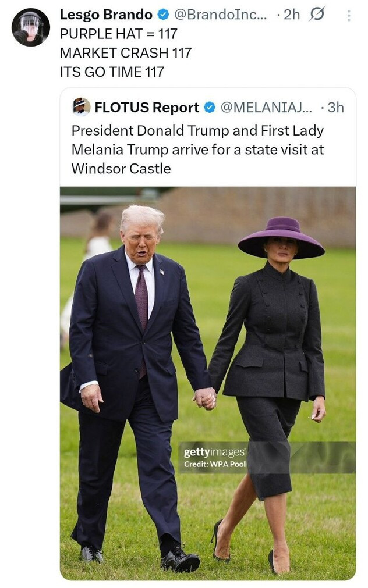Click the 3h quoted tweet timestamp
Viewport: 368px width, 588px height.
click(336, 107)
